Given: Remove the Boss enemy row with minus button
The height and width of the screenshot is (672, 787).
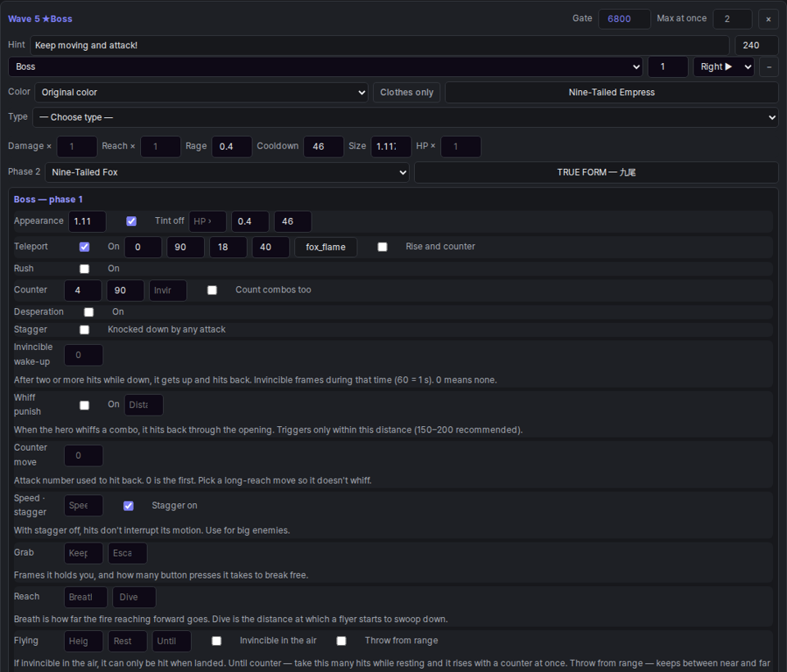Looking at the screenshot, I should coord(769,66).
